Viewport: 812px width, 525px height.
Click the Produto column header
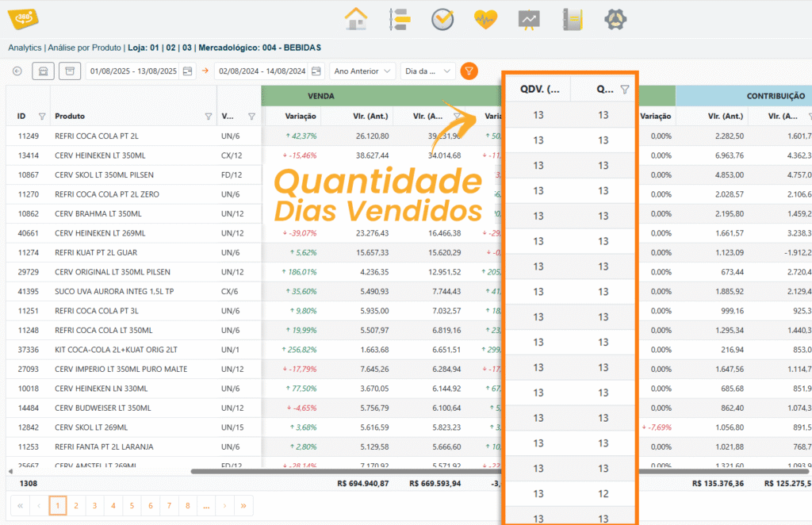pos(70,117)
